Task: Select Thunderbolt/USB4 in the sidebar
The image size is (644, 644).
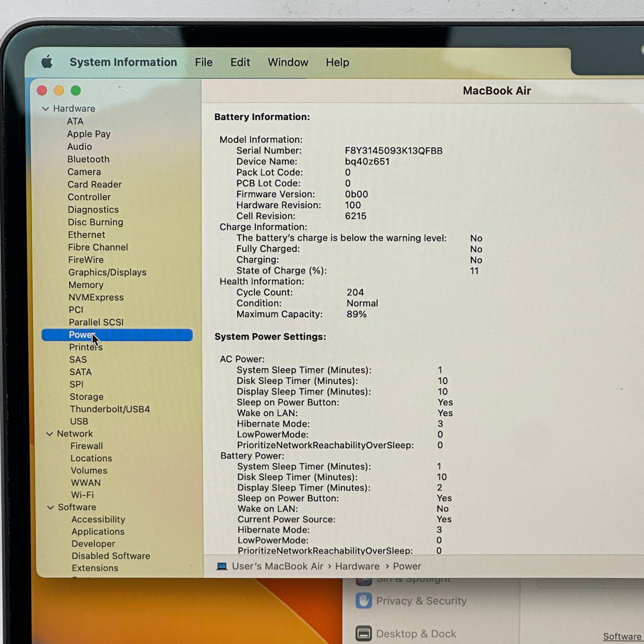Action: tap(110, 409)
